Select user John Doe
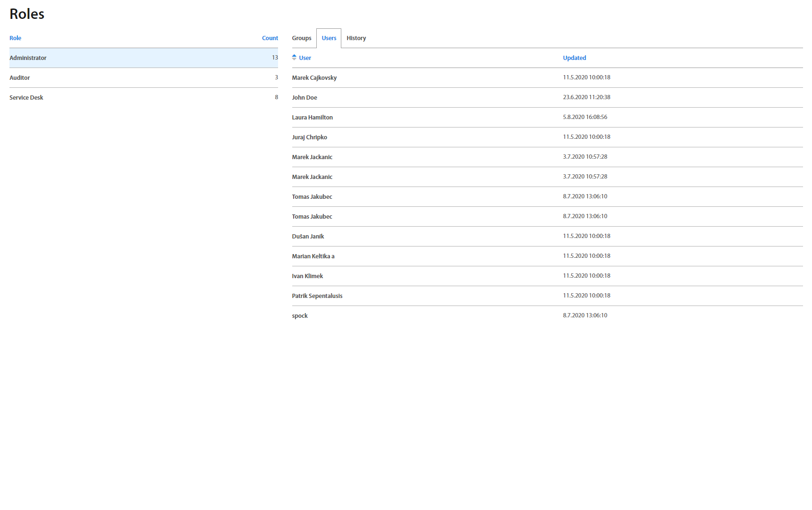Image resolution: width=812 pixels, height=510 pixels. 304,98
